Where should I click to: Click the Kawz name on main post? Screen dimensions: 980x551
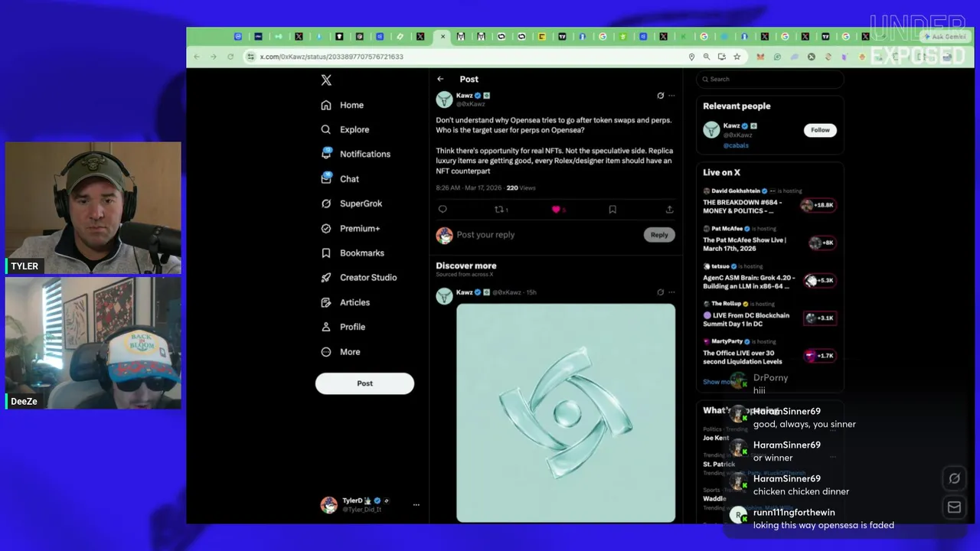pyautogui.click(x=464, y=96)
